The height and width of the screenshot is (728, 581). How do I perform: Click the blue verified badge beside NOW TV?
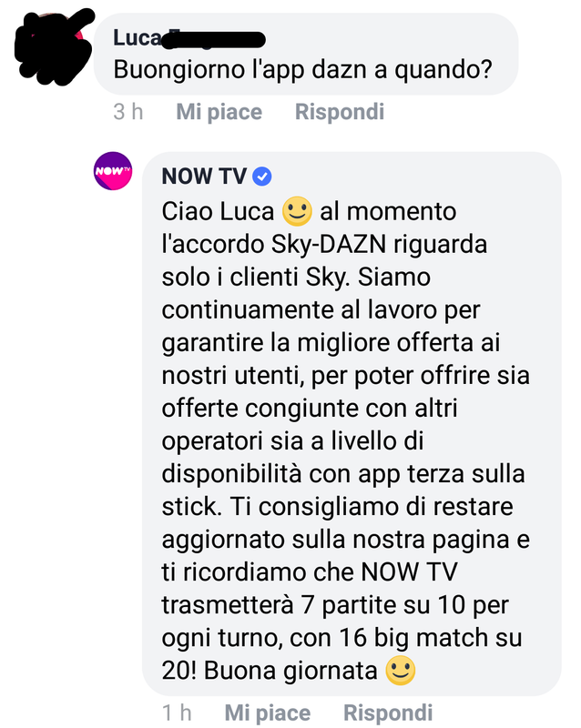click(x=262, y=177)
